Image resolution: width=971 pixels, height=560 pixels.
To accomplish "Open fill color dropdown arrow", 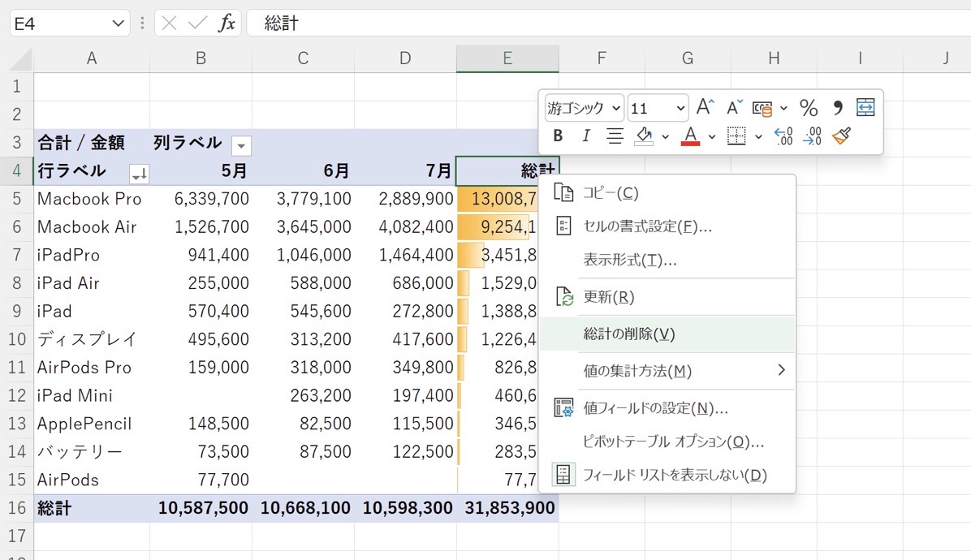I will 665,136.
